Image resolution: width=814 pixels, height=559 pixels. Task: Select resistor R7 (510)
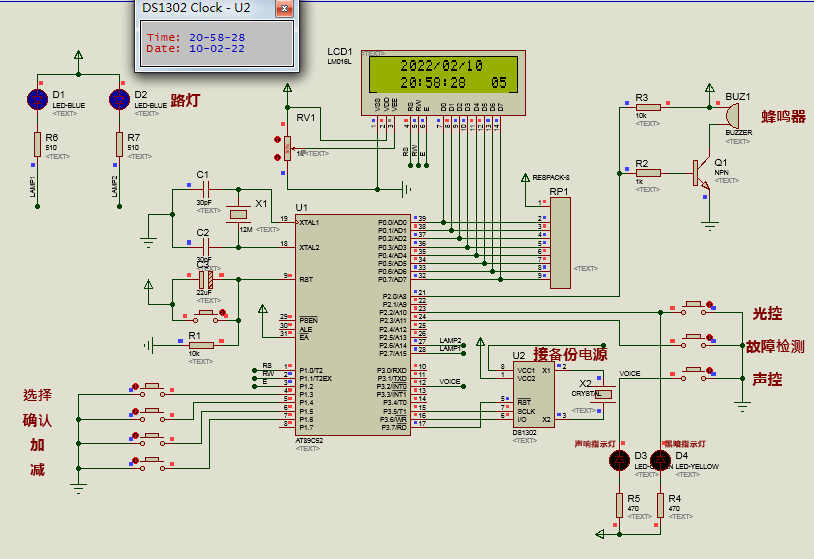tap(119, 144)
